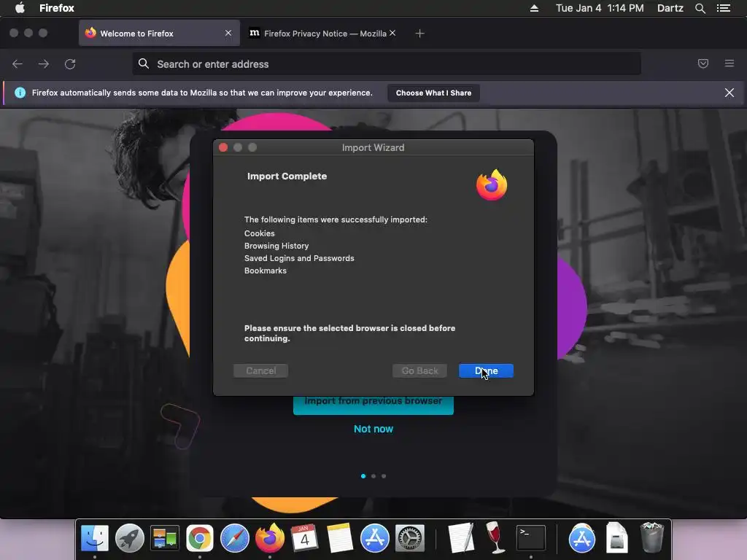Open the Save to Pocket icon
This screenshot has width=747, height=560.
pyautogui.click(x=703, y=63)
